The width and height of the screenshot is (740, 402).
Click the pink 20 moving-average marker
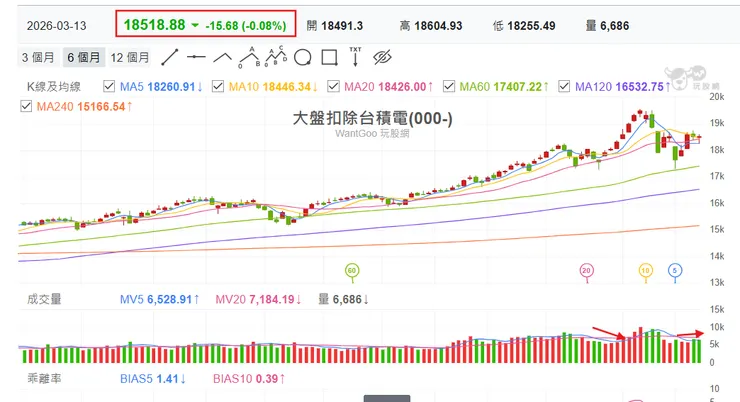(587, 271)
